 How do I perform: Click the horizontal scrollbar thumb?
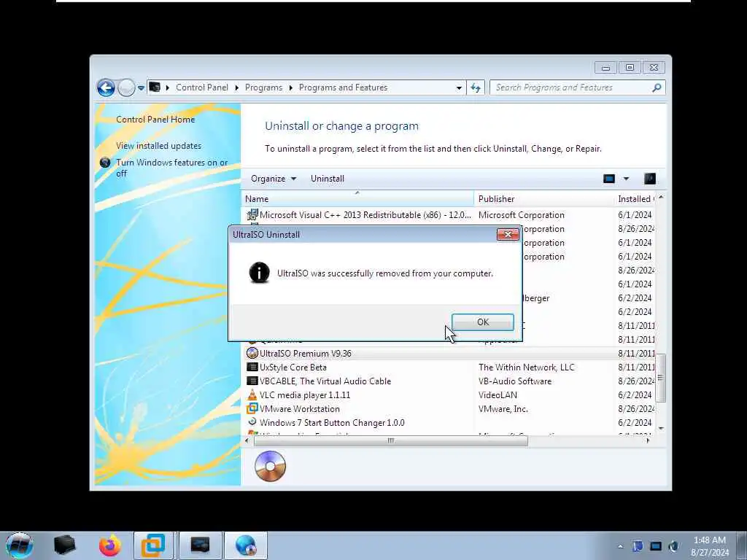point(391,441)
